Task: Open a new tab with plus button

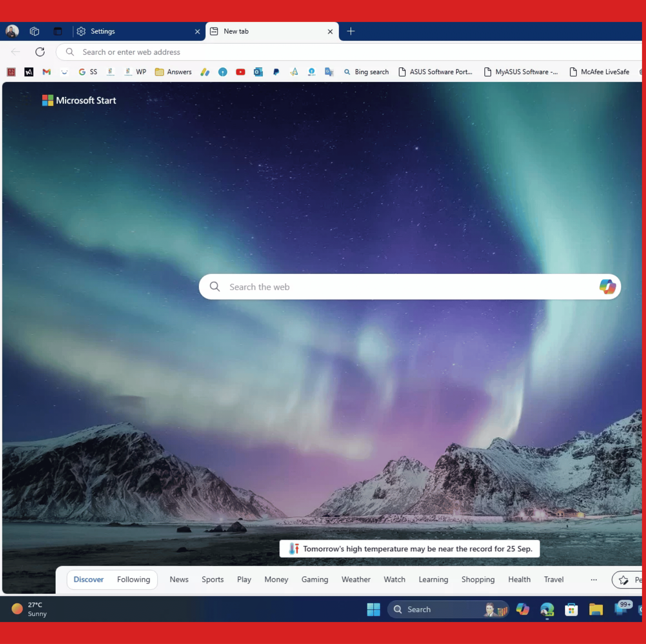Action: click(x=351, y=31)
